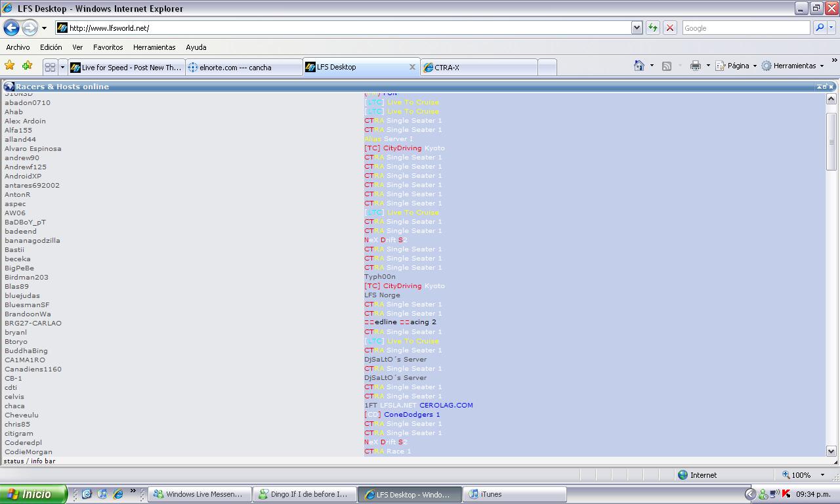Open the Ayuda menu
This screenshot has width=840, height=504.
point(196,47)
